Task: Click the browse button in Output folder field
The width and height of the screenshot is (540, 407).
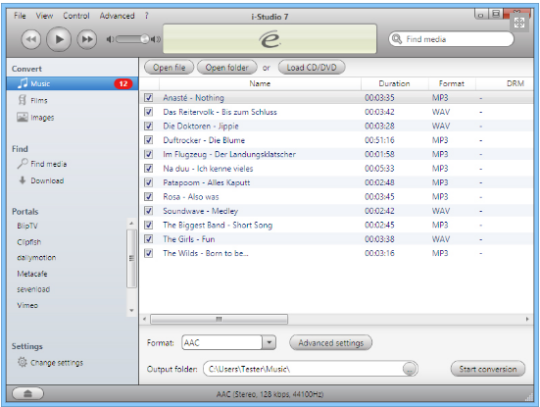Action: coord(410,369)
